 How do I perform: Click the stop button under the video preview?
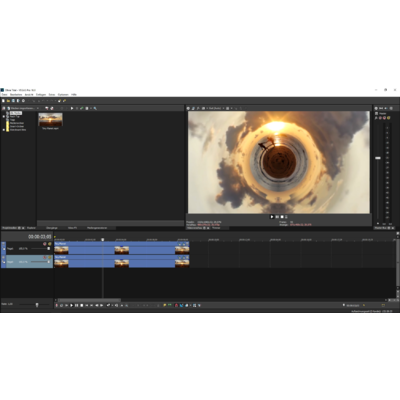point(282,217)
